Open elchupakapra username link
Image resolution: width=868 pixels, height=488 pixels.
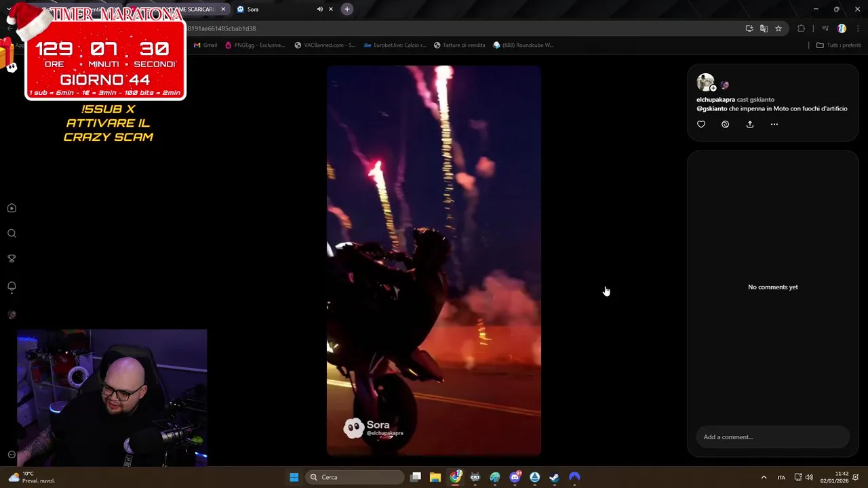[715, 100]
